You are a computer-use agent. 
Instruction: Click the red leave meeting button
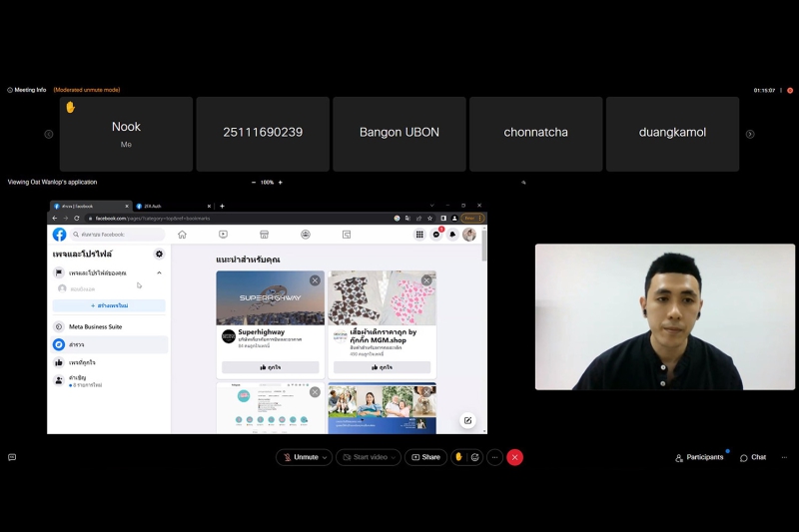pos(514,457)
